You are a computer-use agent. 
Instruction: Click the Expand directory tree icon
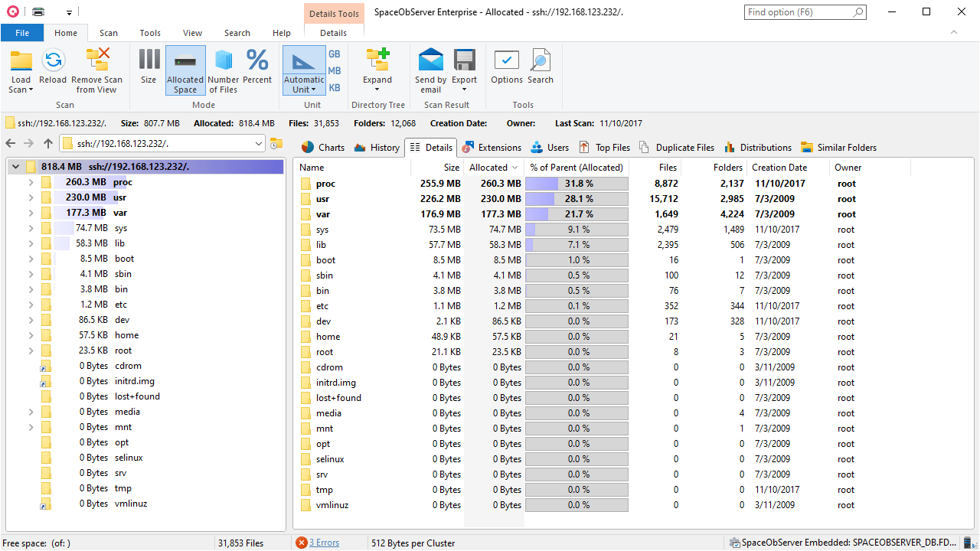tap(377, 60)
